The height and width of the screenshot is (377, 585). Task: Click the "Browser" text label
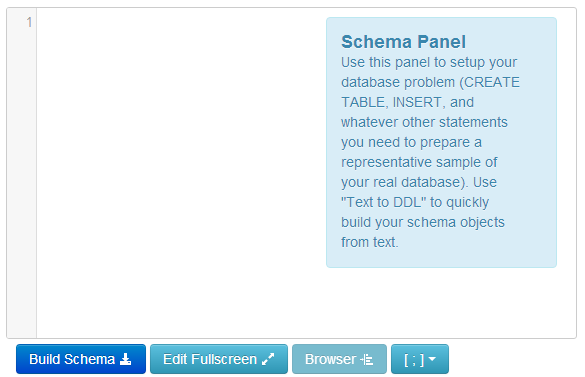pyautogui.click(x=331, y=359)
